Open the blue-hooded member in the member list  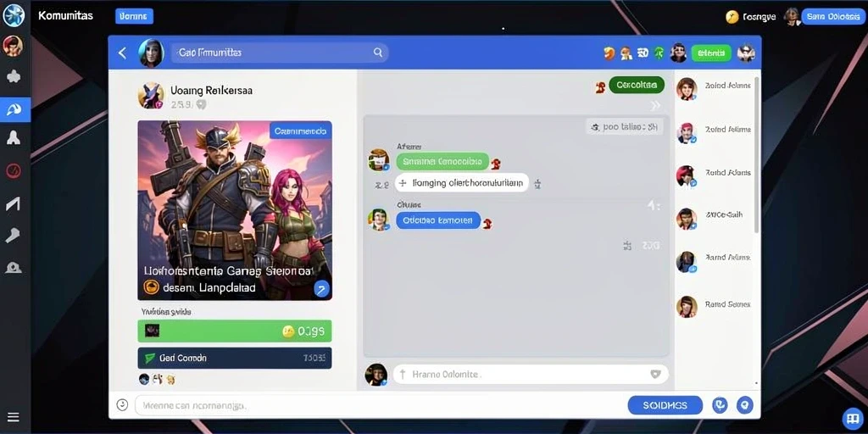687,261
